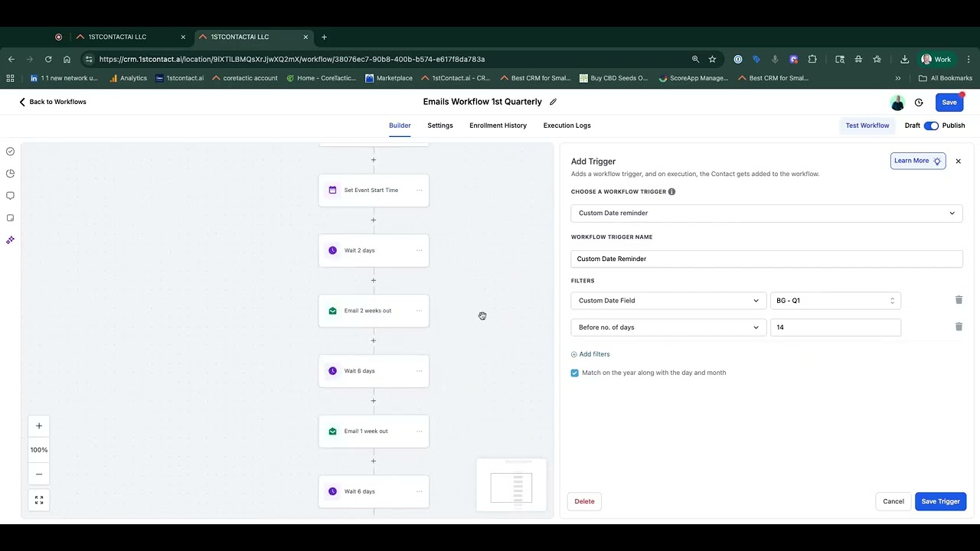
Task: Click the canvas minimap thumbnail
Action: point(511,485)
